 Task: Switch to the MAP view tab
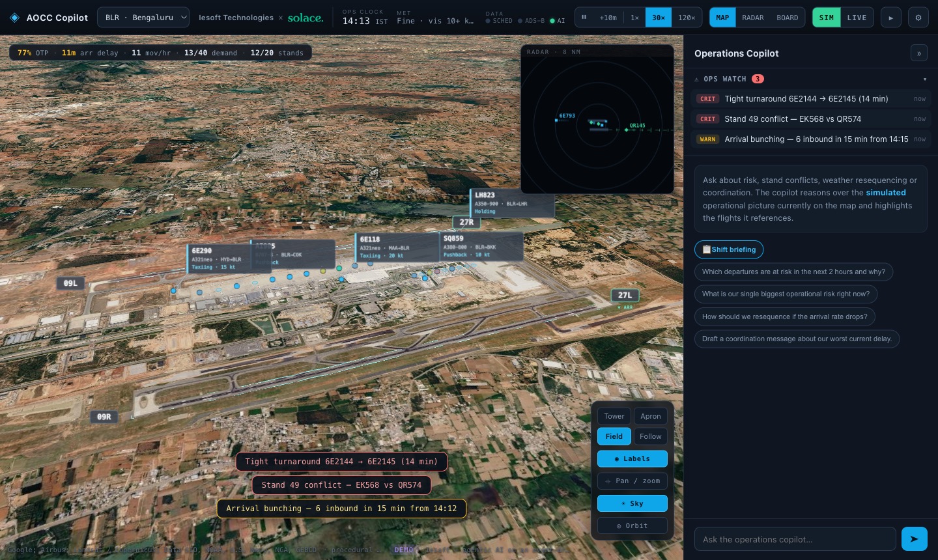coord(722,18)
